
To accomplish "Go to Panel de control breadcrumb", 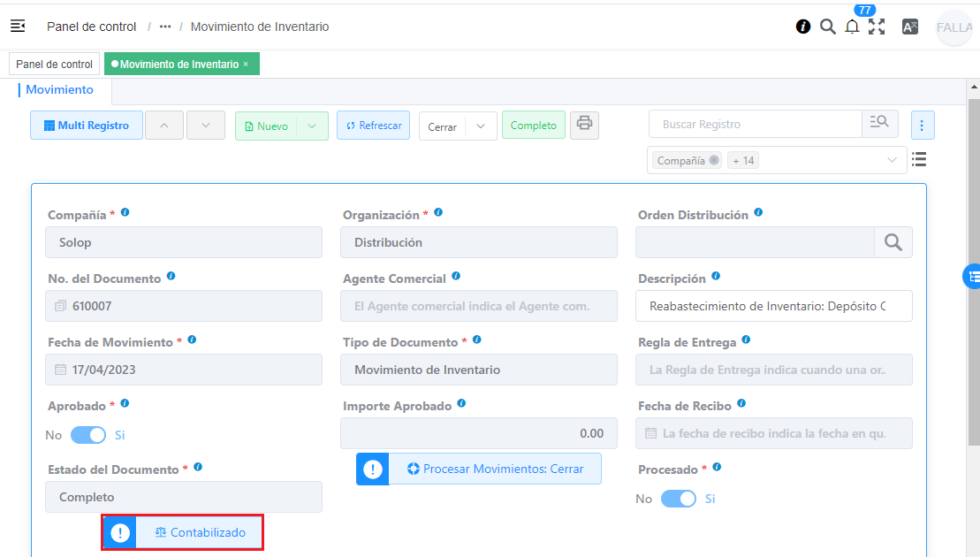I will (x=91, y=27).
